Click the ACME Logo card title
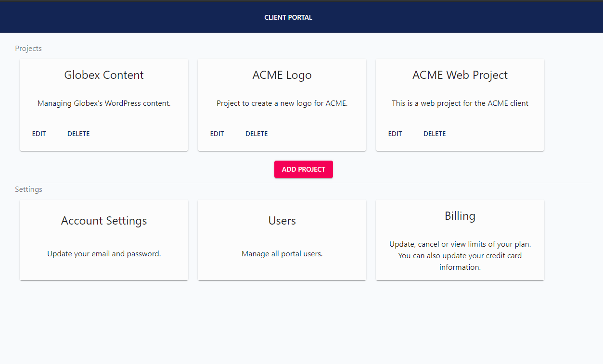 [x=282, y=75]
